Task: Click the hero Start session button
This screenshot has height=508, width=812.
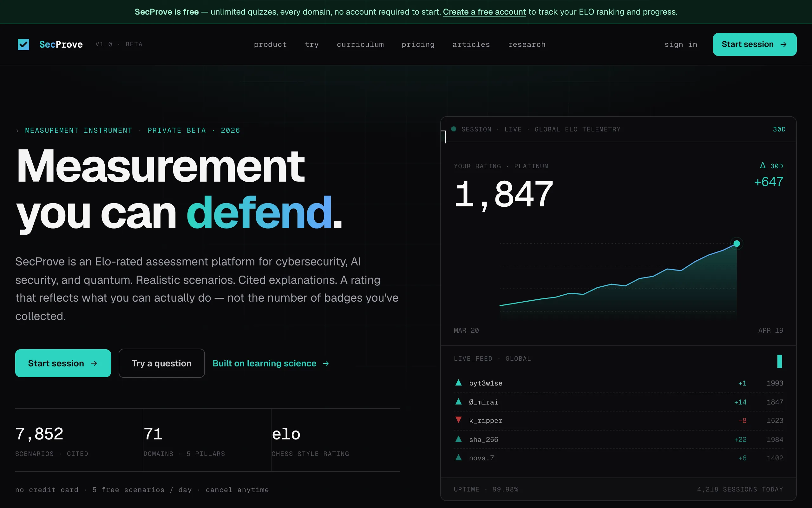Action: (x=63, y=363)
